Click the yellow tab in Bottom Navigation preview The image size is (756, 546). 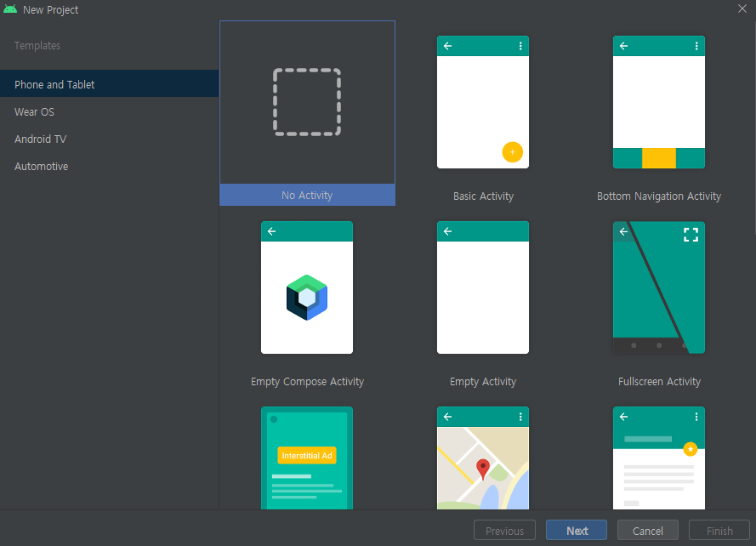[658, 158]
